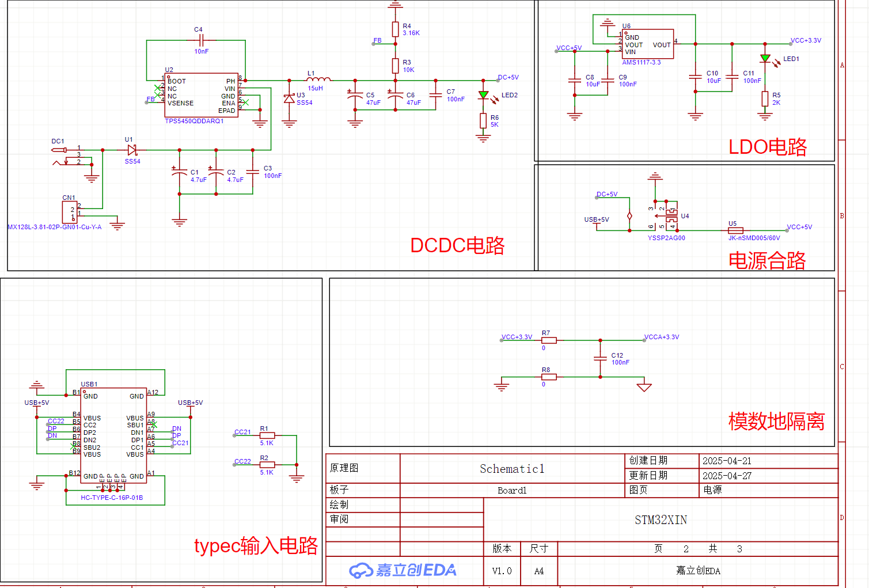This screenshot has width=869, height=588.
Task: Select the TPS5450QDDARQ1 chip U2
Action: click(x=202, y=95)
